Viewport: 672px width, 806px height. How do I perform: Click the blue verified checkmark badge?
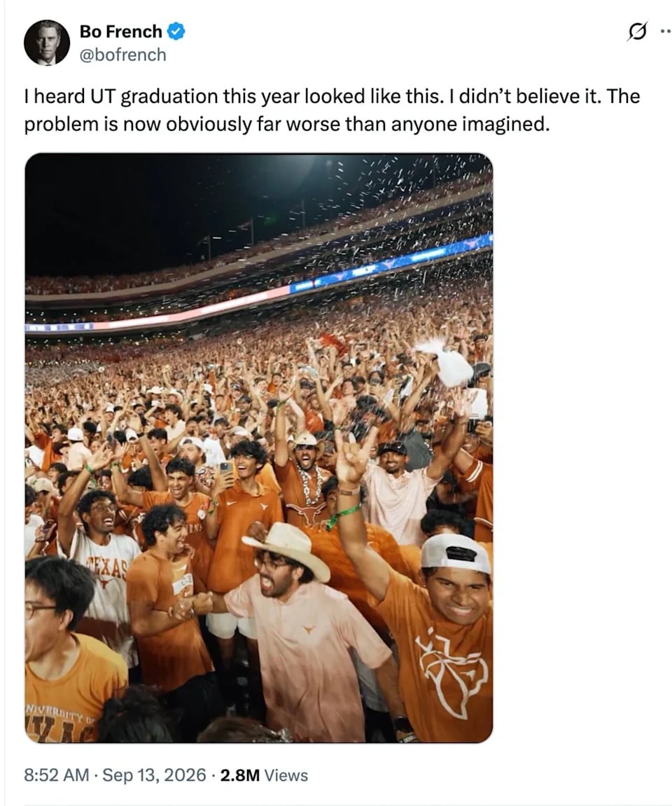point(176,32)
